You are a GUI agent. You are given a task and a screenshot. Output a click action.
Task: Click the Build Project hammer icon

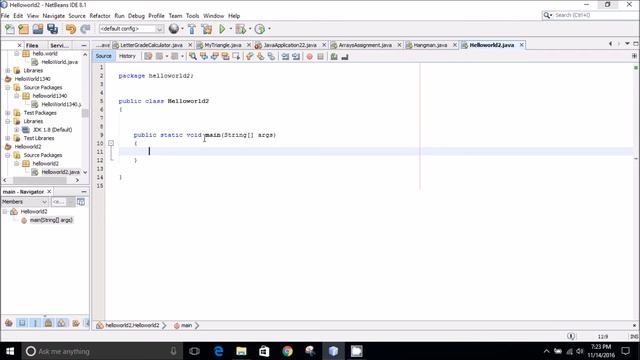tap(192, 29)
